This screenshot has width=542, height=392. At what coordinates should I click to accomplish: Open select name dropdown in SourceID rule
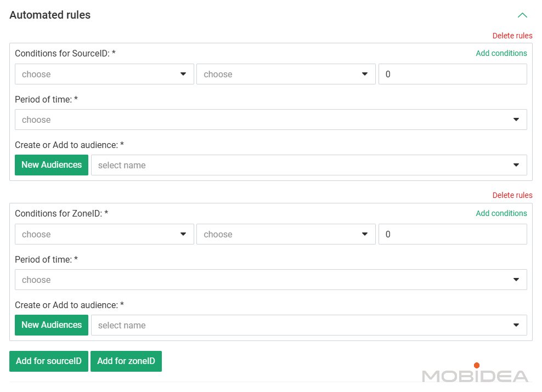pos(309,165)
